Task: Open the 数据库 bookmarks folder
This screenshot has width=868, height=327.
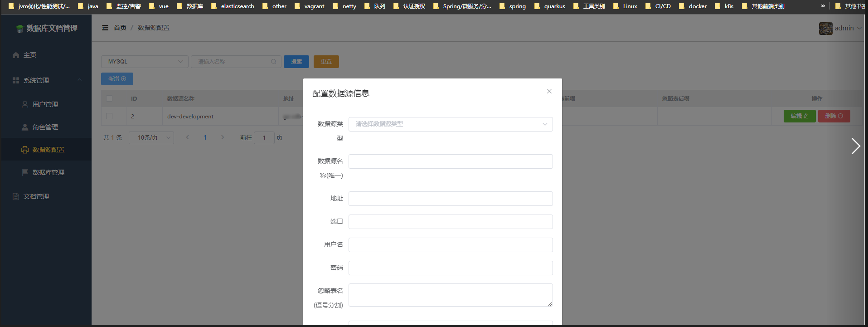Action: (x=189, y=6)
